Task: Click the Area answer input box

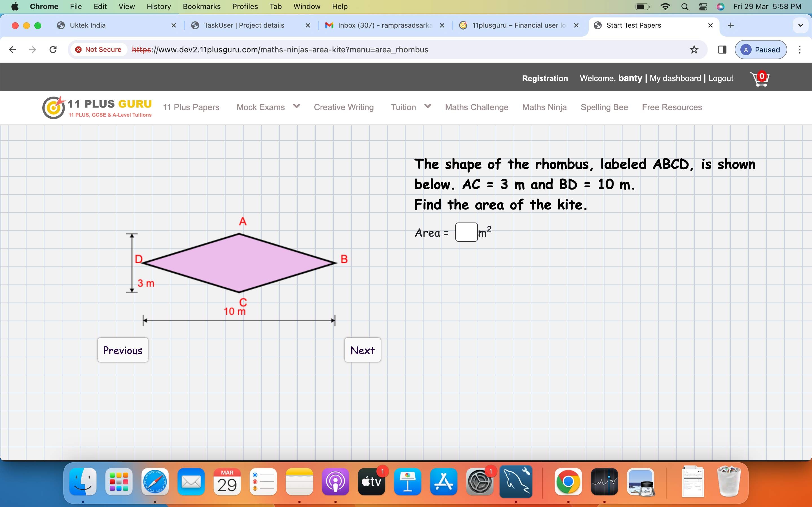Action: click(x=466, y=232)
